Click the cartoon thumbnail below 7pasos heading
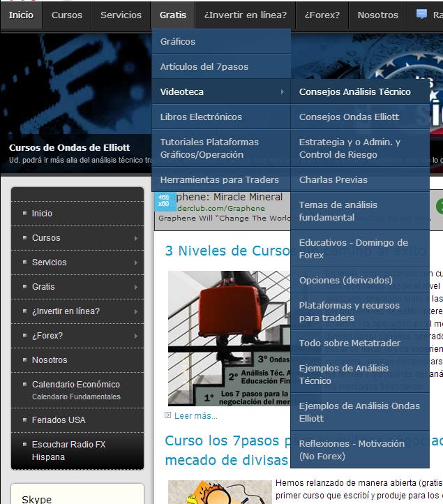Image resolution: width=443 pixels, height=504 pixels. (x=220, y=492)
